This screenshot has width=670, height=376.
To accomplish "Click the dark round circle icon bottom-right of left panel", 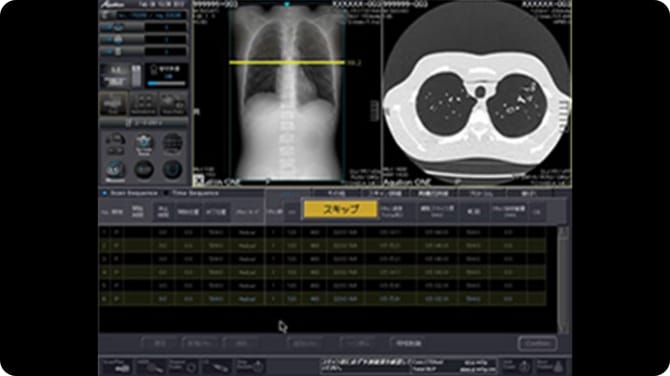I will [x=173, y=170].
